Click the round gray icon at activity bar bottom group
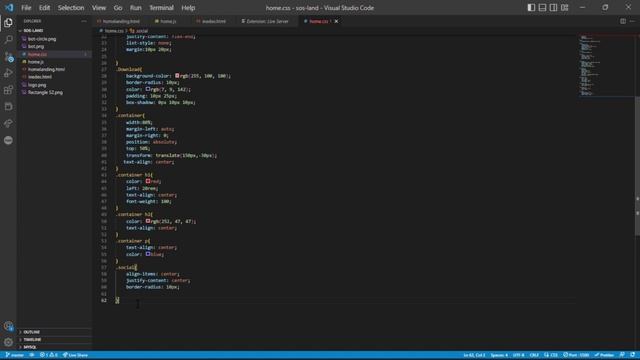Image resolution: width=640 pixels, height=360 pixels. click(x=8, y=140)
